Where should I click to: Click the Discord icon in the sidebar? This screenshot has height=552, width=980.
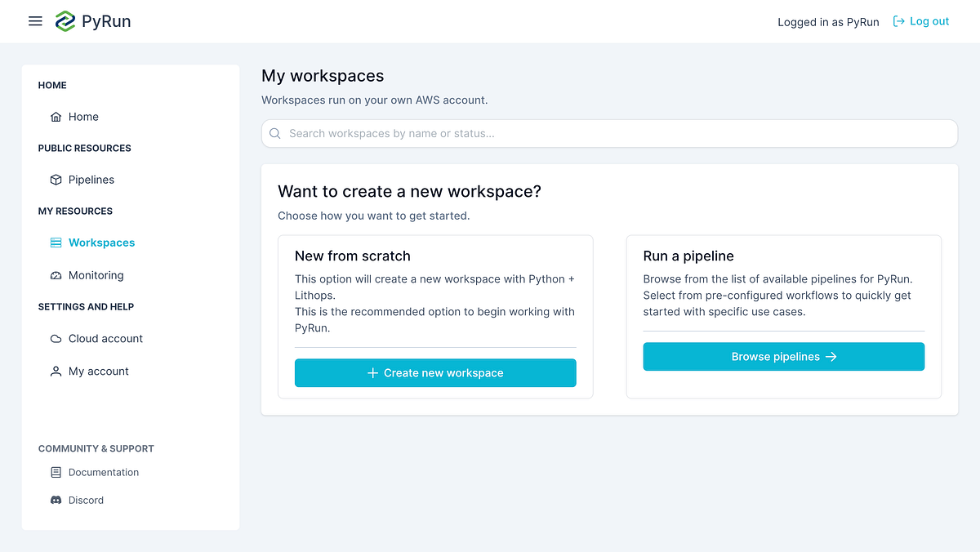pyautogui.click(x=56, y=500)
